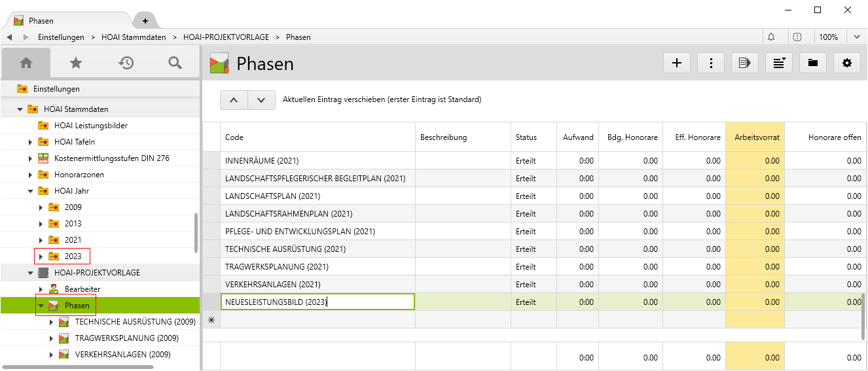868x371 pixels.
Task: Open the Favorites star tab
Action: pyautogui.click(x=76, y=63)
